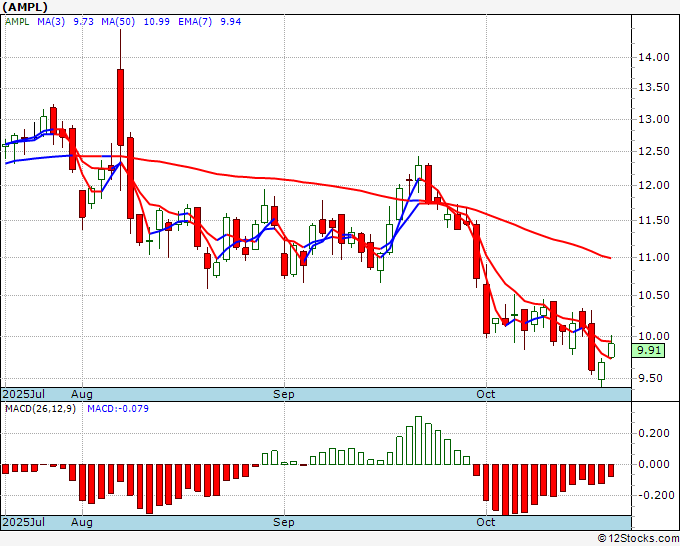Click the 13.00 price axis label

654,119
